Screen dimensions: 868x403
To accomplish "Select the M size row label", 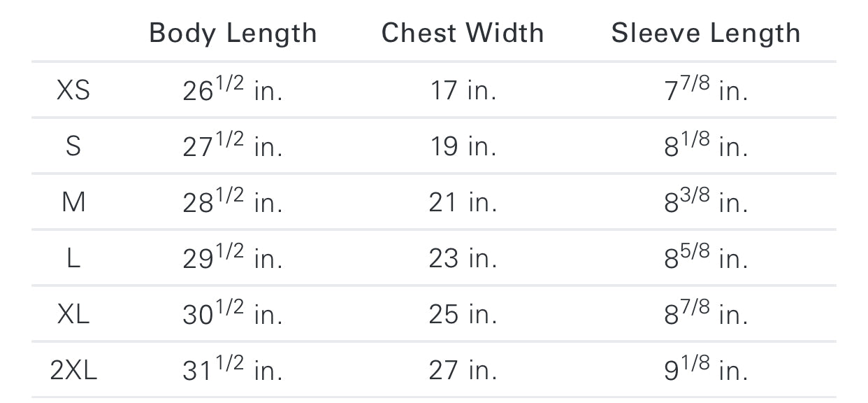I will [x=73, y=202].
